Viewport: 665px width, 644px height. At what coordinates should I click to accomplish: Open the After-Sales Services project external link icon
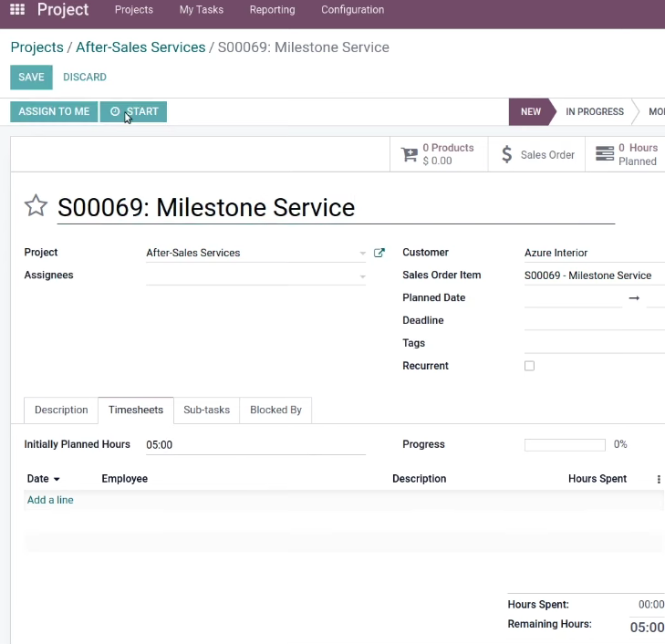coord(379,253)
